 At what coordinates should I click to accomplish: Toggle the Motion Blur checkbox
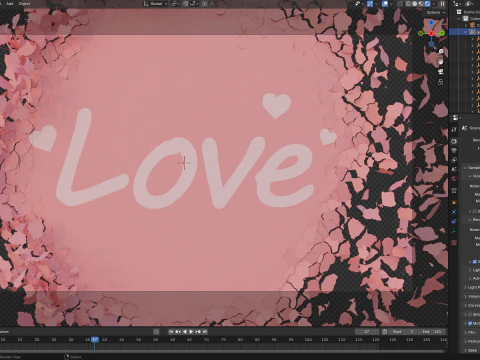pos(470,323)
